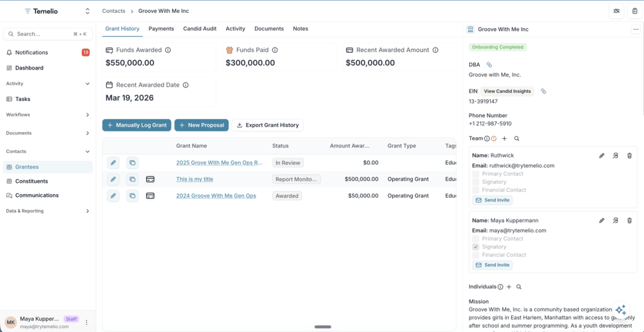Open the three-dot menu for Groove With Me Inc
The width and height of the screenshot is (644, 332).
pos(636,29)
